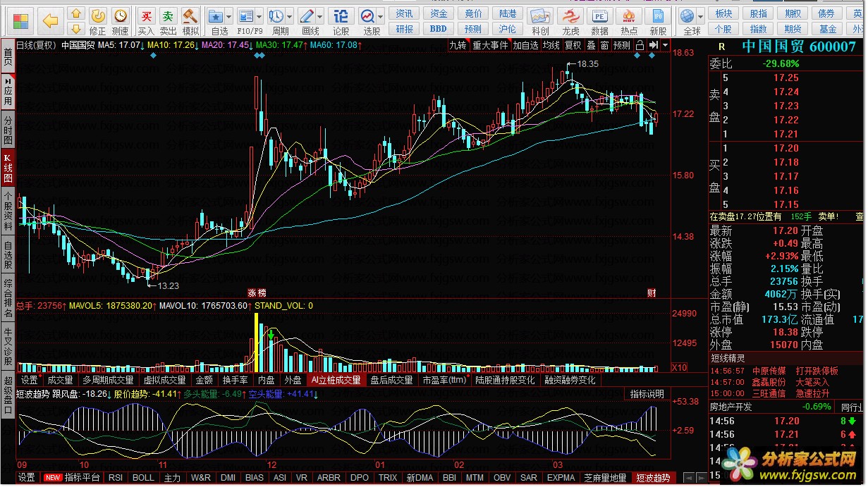Click the 18.35 high price marker
This screenshot has width=868, height=487.
tap(587, 63)
